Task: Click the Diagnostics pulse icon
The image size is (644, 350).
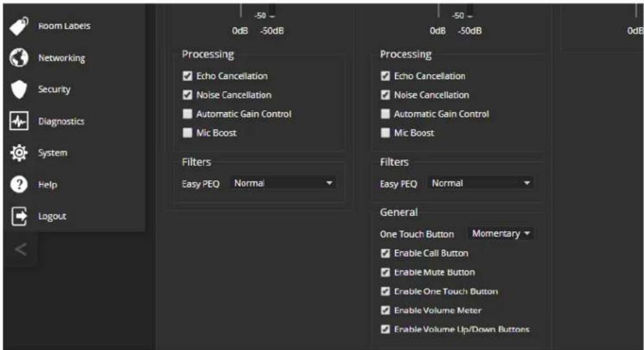Action: point(19,121)
